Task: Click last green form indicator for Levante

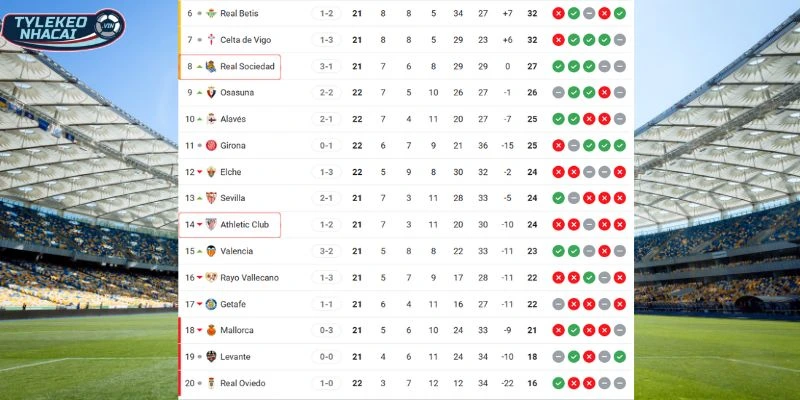Action: click(620, 357)
